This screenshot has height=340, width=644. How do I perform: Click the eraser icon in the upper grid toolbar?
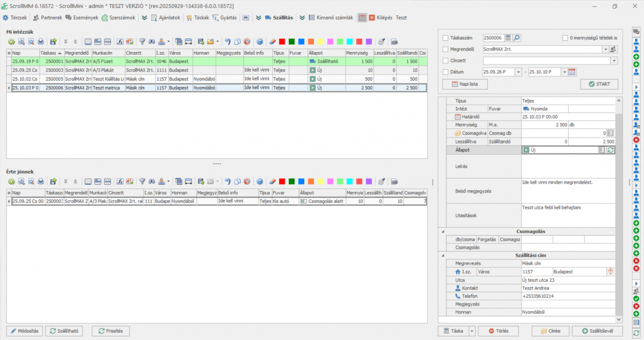[272, 41]
